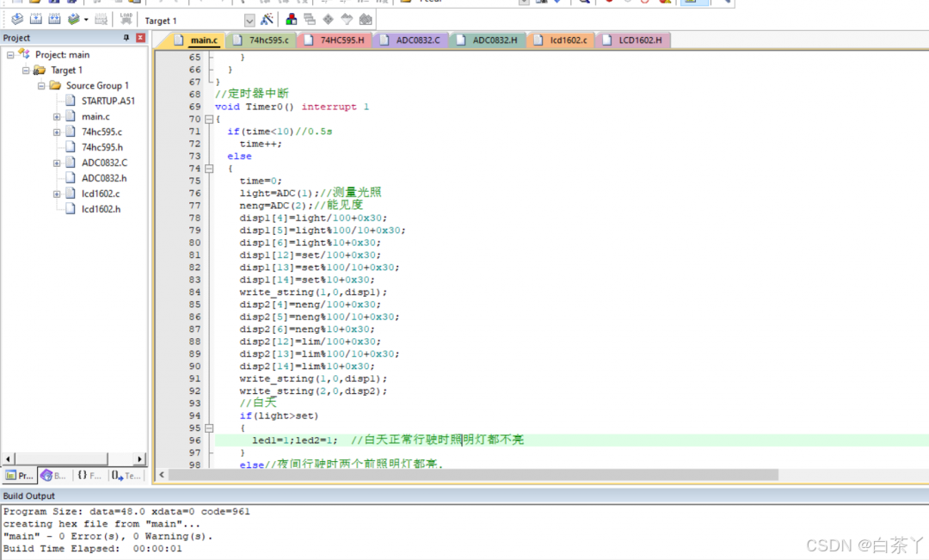The image size is (929, 560).
Task: Expand main.c node in project tree
Action: [x=57, y=117]
